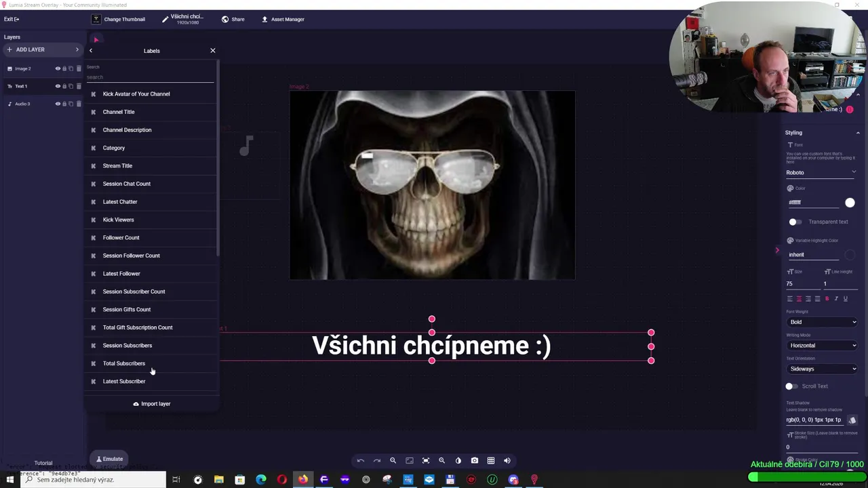Open the Writing Mode Horizontal dropdown
The width and height of the screenshot is (868, 488).
[x=822, y=346]
